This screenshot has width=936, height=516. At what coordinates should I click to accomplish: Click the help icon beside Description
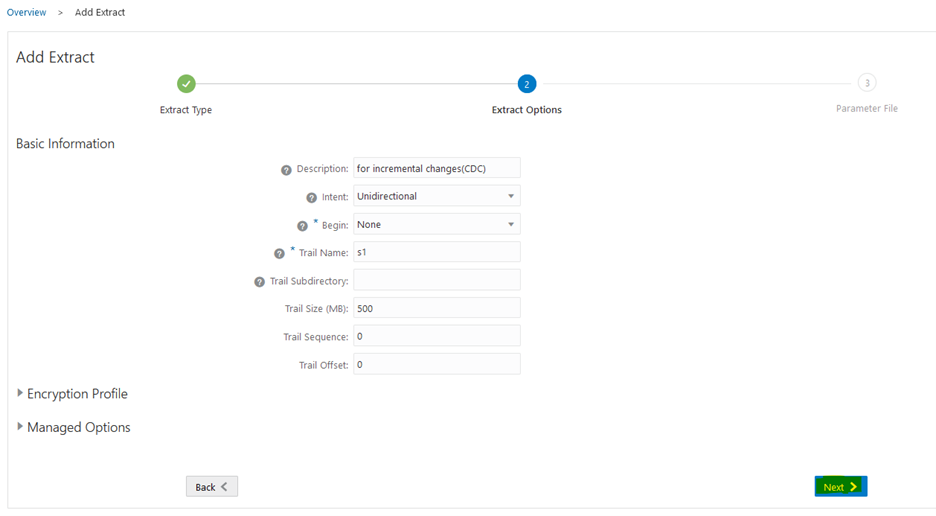click(x=286, y=169)
